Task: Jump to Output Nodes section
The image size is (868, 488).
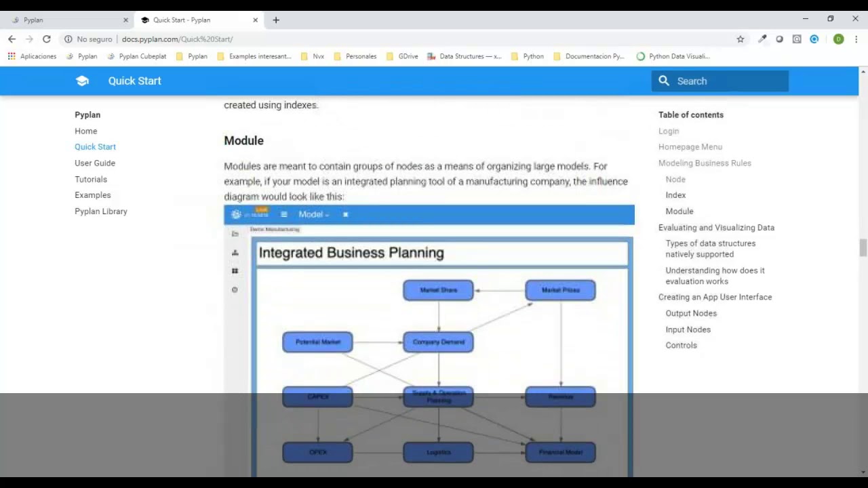Action: click(691, 313)
